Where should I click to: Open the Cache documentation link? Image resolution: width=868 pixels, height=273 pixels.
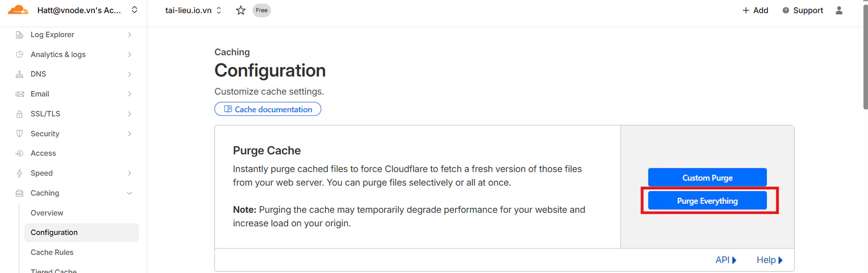coord(268,109)
